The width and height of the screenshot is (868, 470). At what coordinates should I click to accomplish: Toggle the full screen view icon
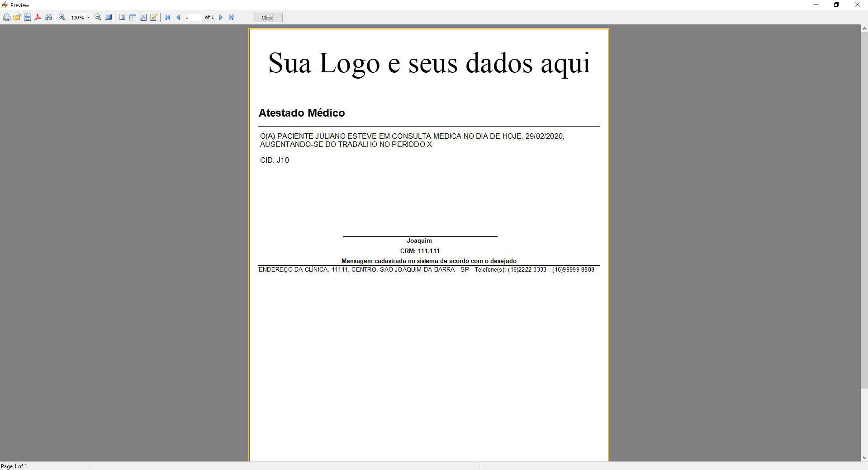point(109,18)
